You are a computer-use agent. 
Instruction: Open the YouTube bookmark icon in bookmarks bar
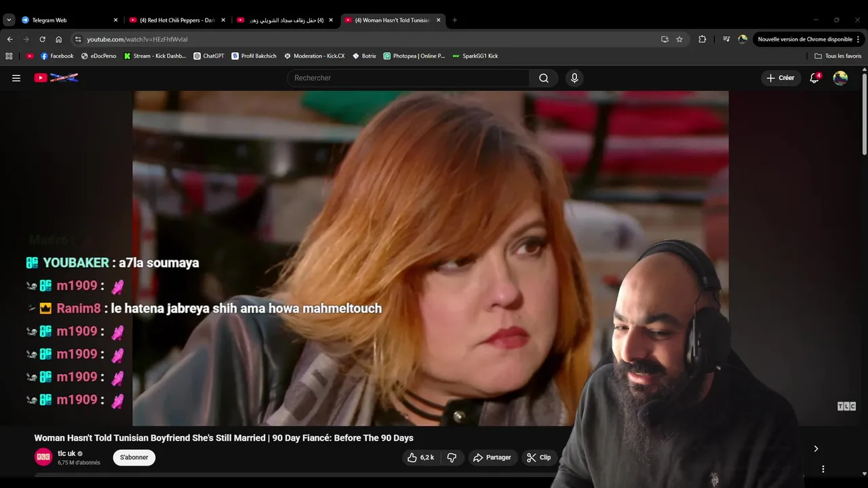coord(30,56)
